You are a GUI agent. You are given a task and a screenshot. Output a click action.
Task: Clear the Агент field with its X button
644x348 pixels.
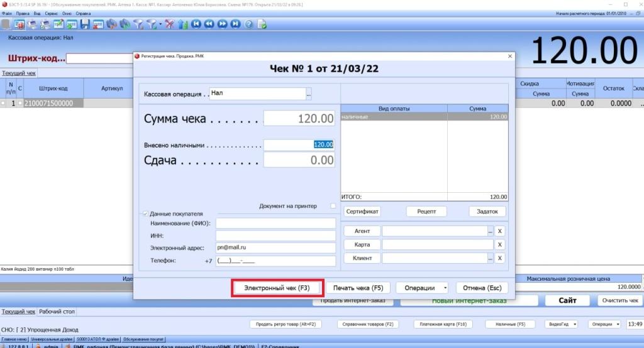click(499, 231)
